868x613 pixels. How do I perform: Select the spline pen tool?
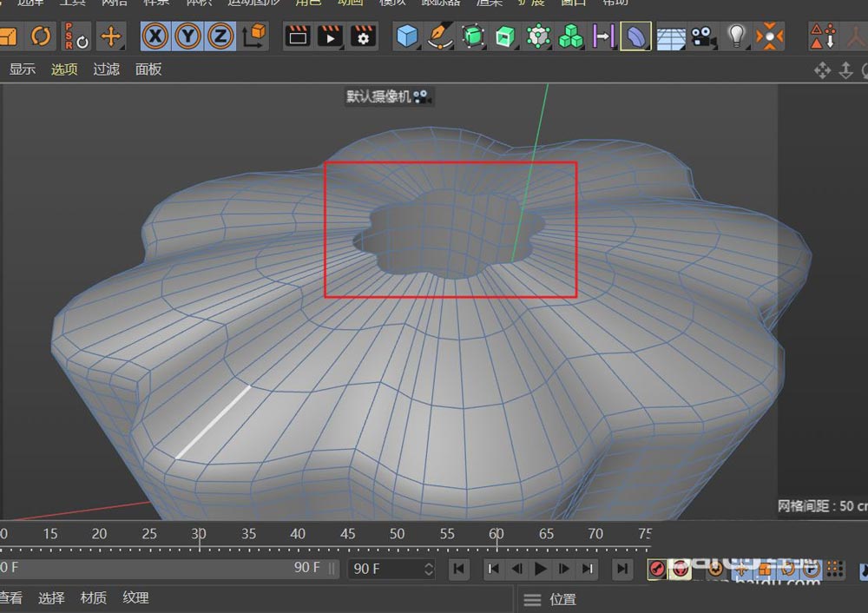click(x=439, y=36)
